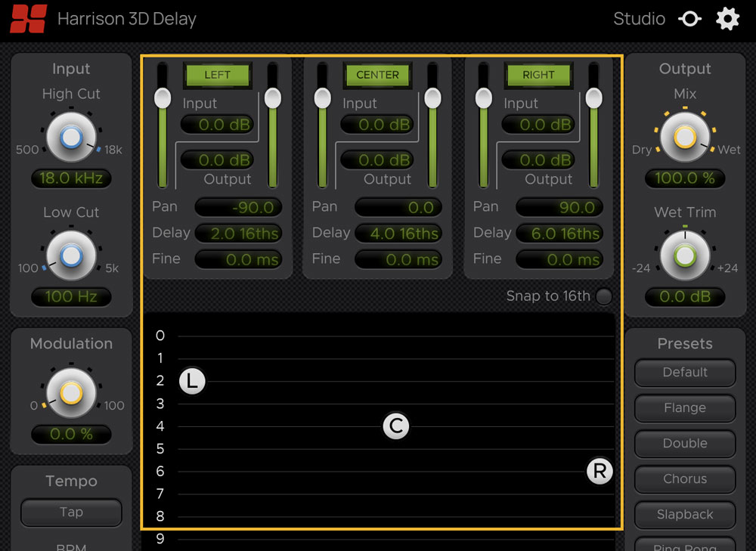Open the settings gear icon
The height and width of the screenshot is (551, 756).
pos(727,19)
